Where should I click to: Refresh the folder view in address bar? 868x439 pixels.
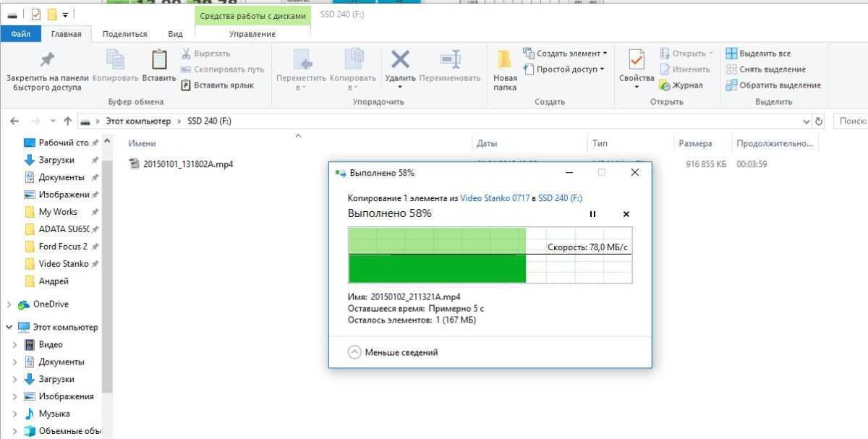pos(819,122)
